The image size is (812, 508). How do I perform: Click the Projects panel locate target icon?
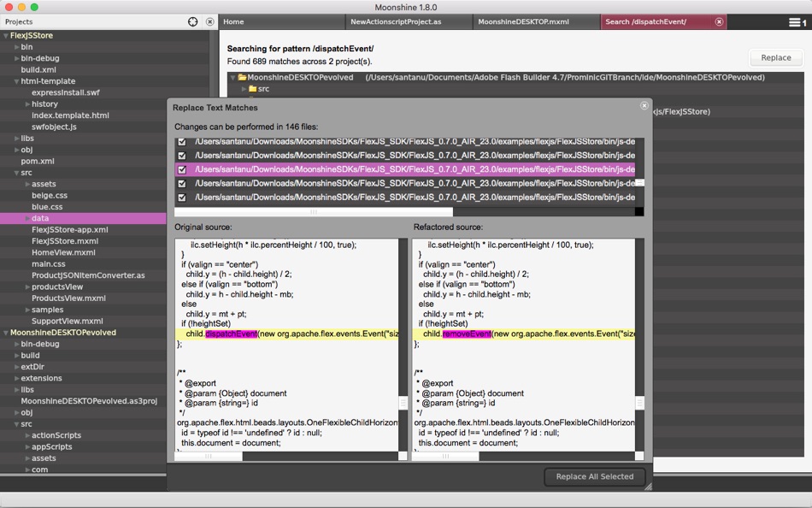[192, 21]
